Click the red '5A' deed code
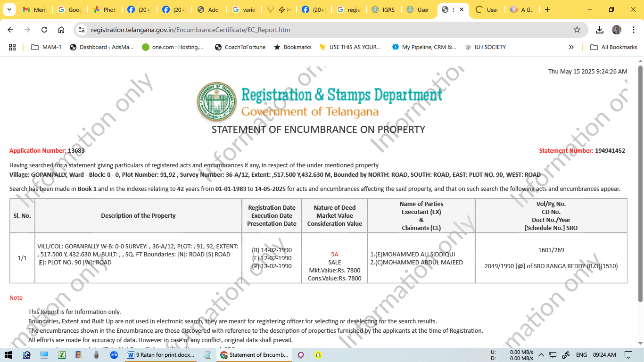The image size is (644, 362). 335,254
